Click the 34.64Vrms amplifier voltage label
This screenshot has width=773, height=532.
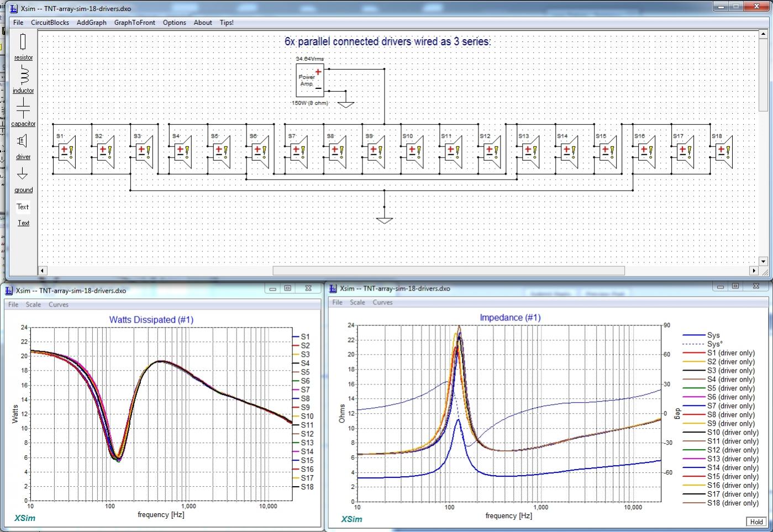[309, 59]
